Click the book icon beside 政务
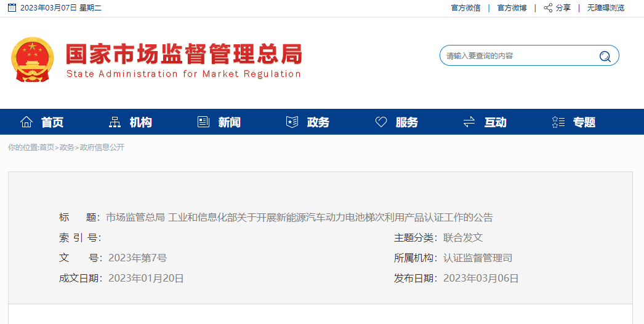The height and width of the screenshot is (324, 644). 292,122
